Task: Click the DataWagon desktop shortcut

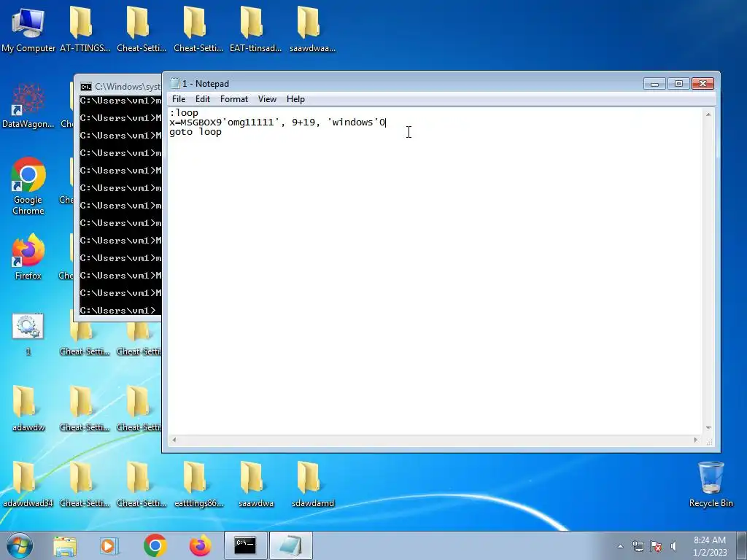Action: [x=28, y=106]
